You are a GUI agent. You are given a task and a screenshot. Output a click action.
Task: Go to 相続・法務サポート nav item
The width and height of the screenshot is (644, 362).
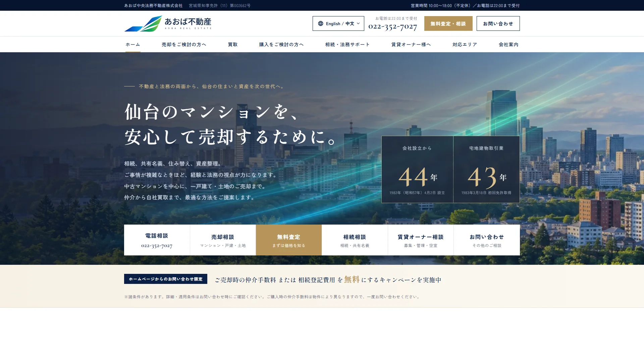[x=347, y=44]
